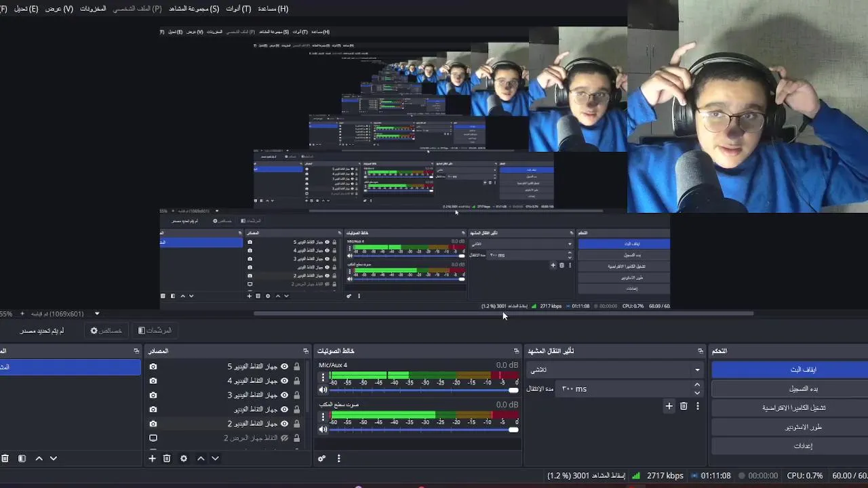Open the تلاشي transition type dropdown
The image size is (868, 488).
click(616, 369)
